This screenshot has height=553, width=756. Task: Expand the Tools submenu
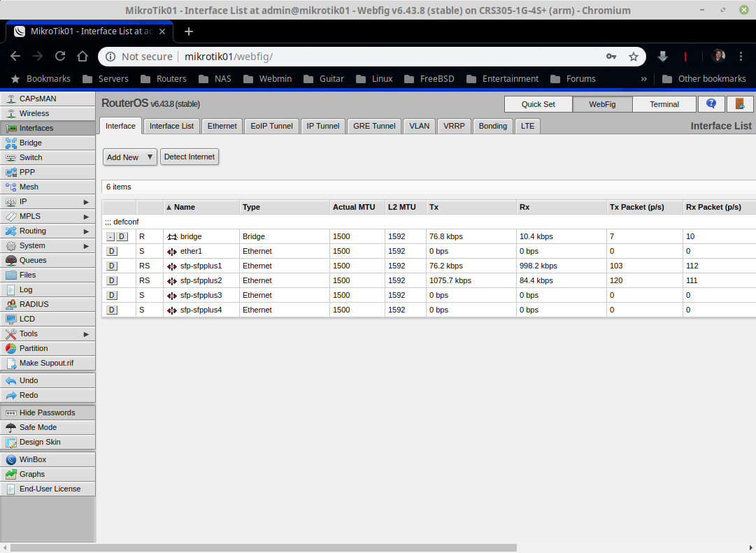(x=86, y=334)
